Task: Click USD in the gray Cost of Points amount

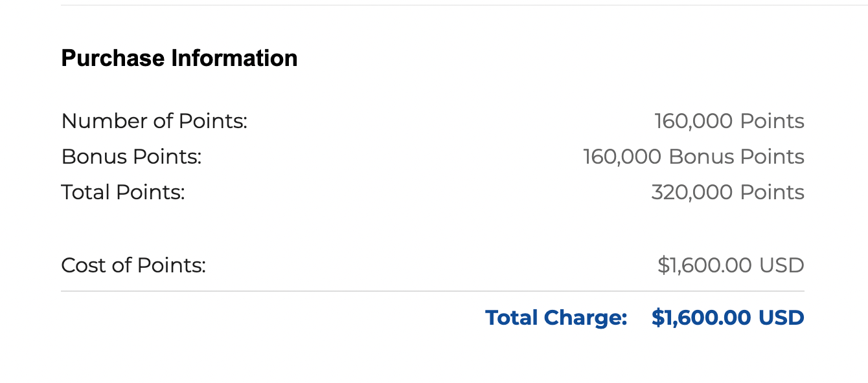Action: click(x=782, y=265)
